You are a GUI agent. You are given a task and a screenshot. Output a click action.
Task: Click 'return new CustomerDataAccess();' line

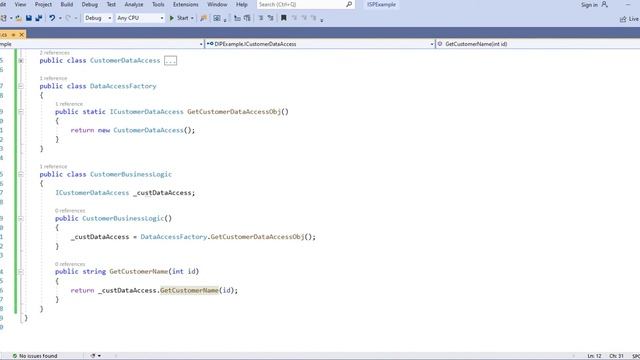tap(133, 130)
